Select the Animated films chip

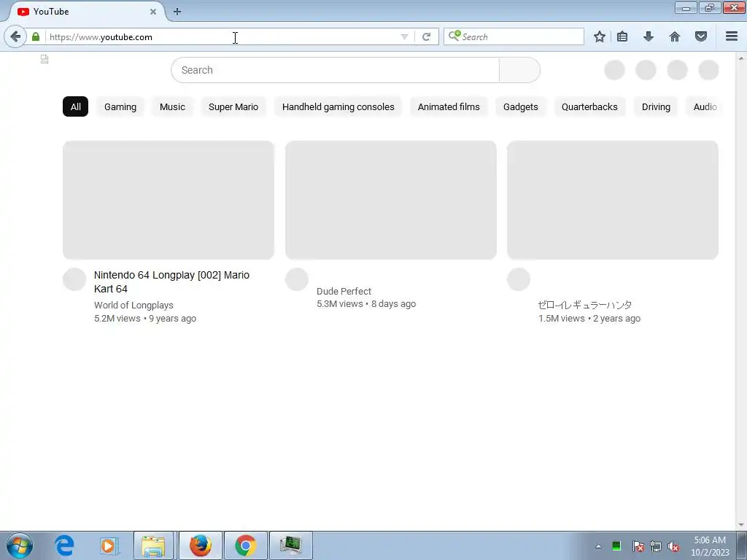click(x=449, y=106)
